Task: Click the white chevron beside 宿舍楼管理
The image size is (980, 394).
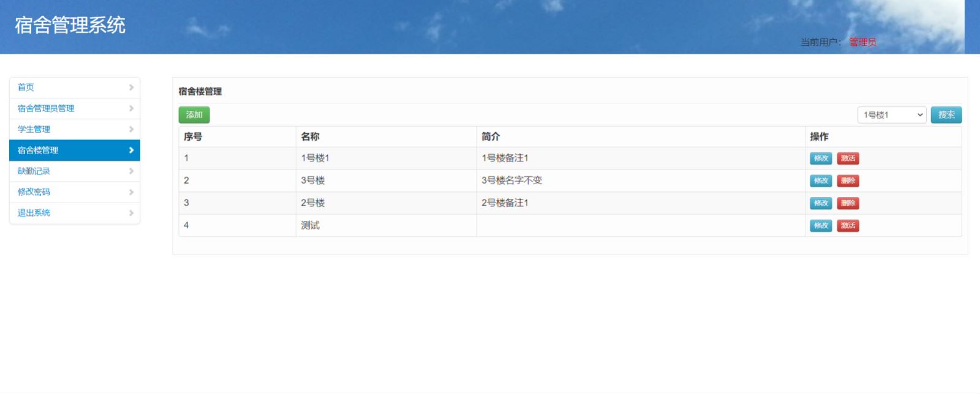Action: (131, 150)
